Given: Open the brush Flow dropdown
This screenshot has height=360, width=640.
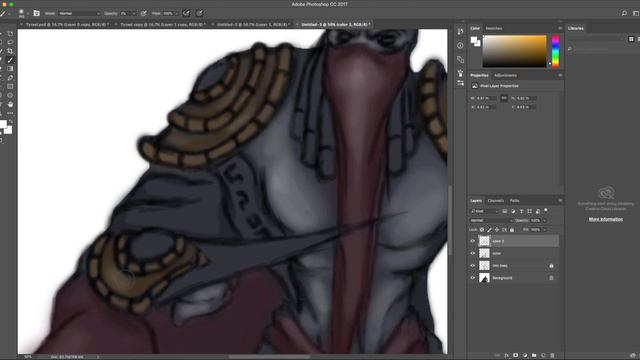Looking at the screenshot, I should (x=177, y=13).
